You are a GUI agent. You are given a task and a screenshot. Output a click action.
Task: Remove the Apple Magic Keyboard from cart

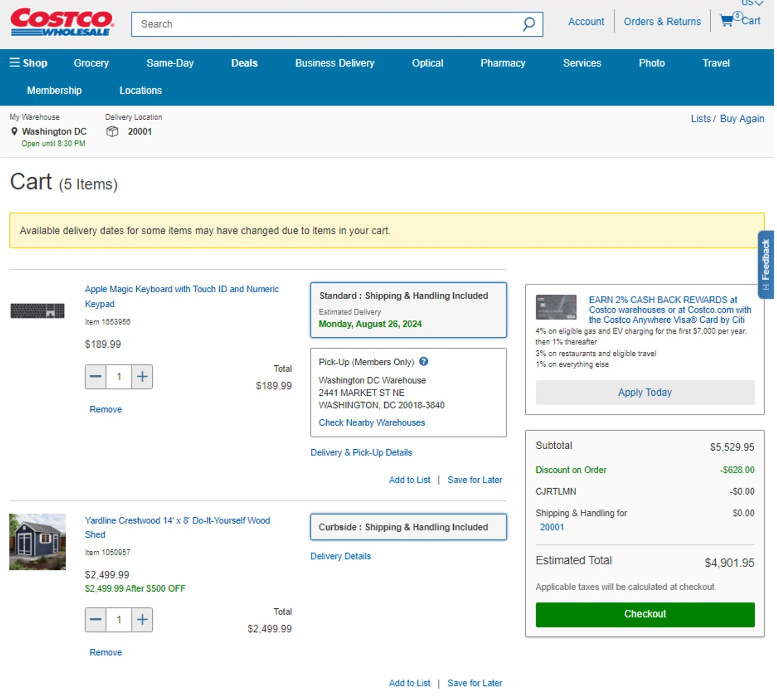(x=106, y=409)
